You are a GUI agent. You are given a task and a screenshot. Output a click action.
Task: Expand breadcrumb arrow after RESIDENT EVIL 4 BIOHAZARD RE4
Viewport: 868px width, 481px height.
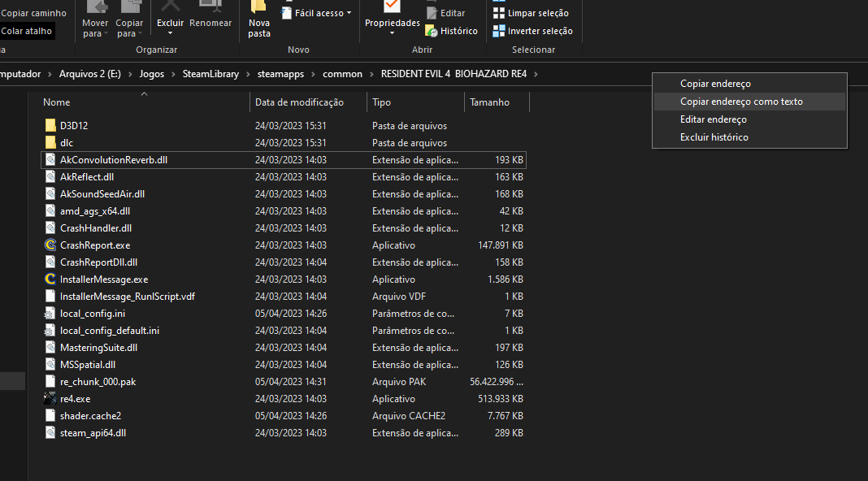tap(536, 74)
